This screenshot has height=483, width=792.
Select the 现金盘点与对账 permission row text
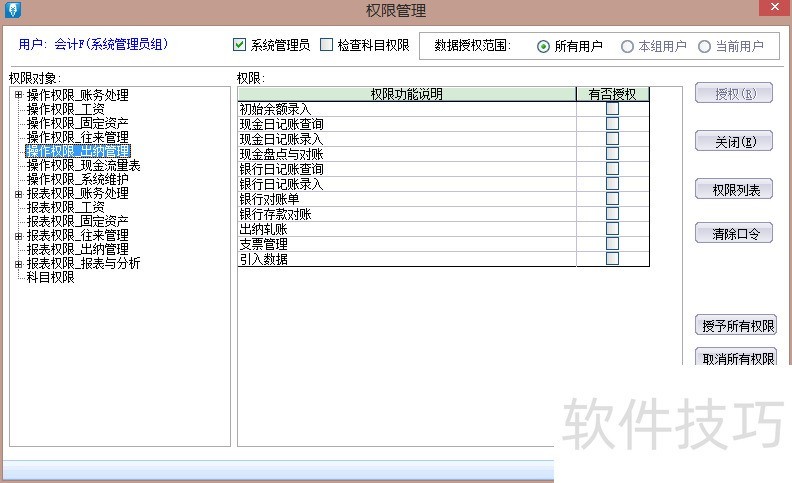tap(281, 154)
